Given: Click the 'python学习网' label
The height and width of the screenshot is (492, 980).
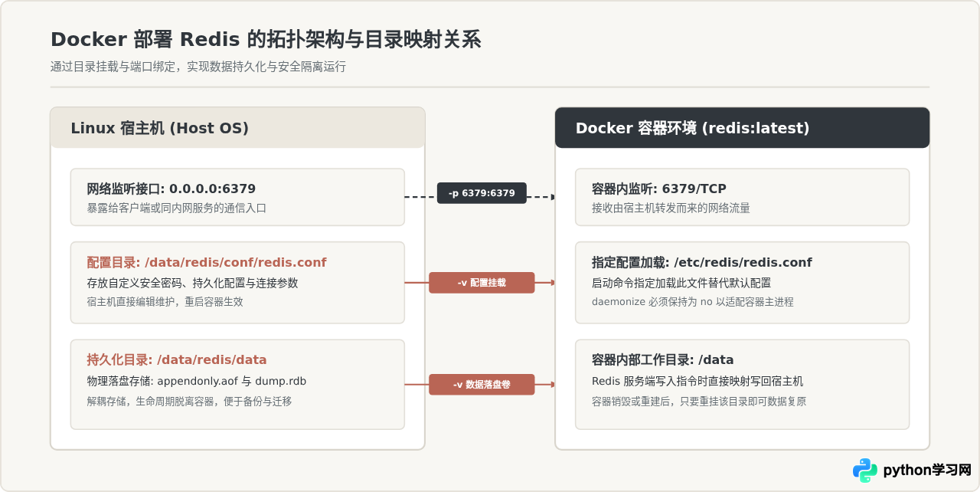Looking at the screenshot, I should coord(927,470).
